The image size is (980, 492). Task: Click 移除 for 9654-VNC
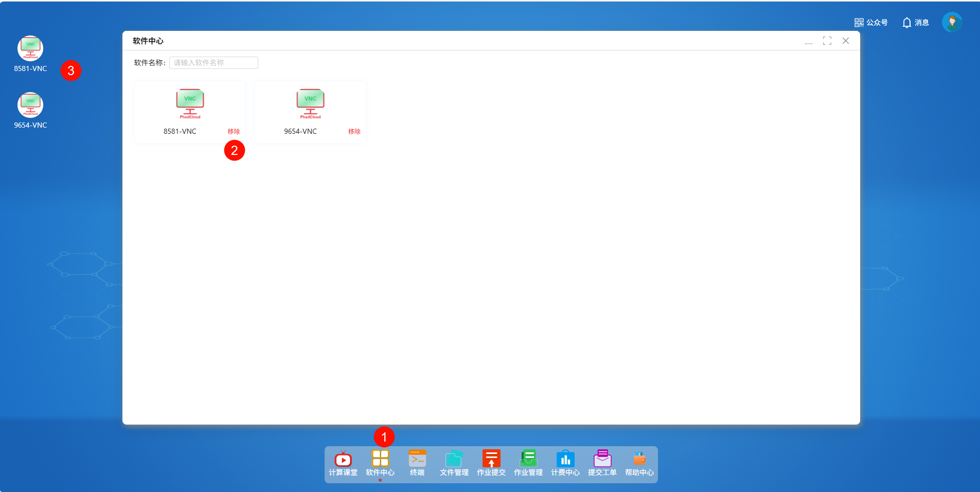point(354,132)
